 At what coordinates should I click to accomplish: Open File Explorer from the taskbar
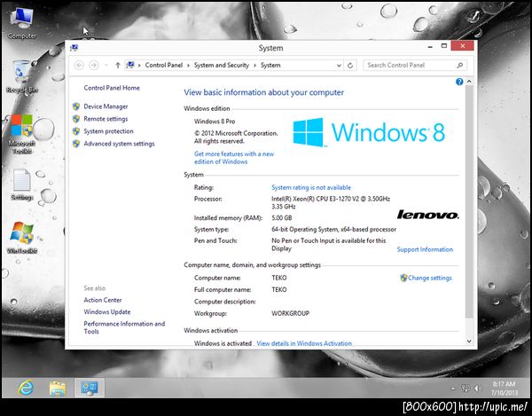click(58, 388)
